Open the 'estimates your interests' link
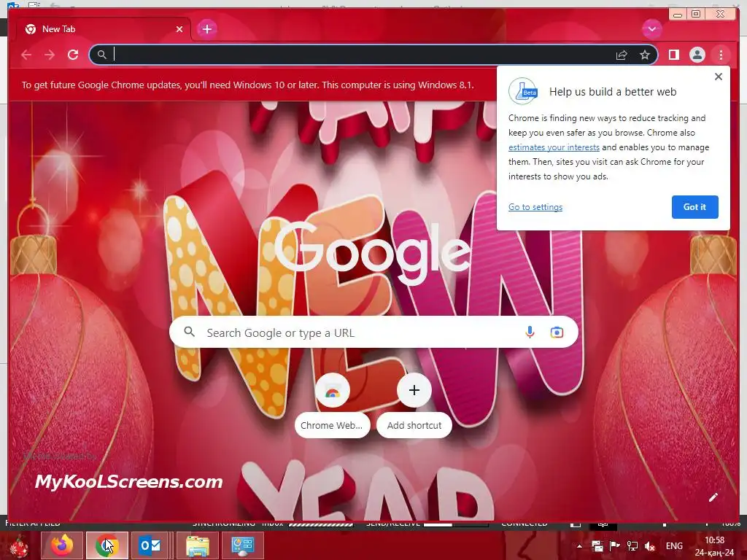Viewport: 747px width, 560px height. click(x=554, y=147)
